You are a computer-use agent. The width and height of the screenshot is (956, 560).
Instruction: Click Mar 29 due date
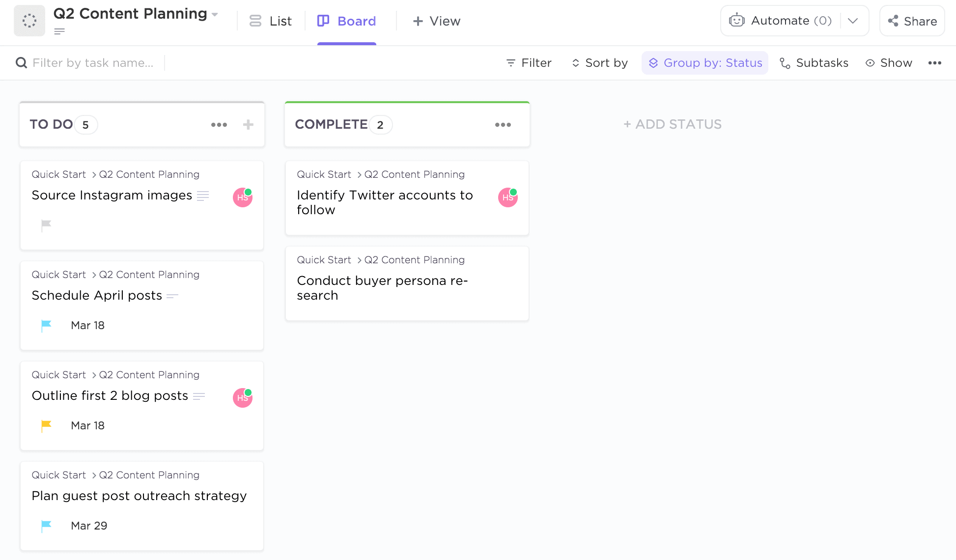89,526
